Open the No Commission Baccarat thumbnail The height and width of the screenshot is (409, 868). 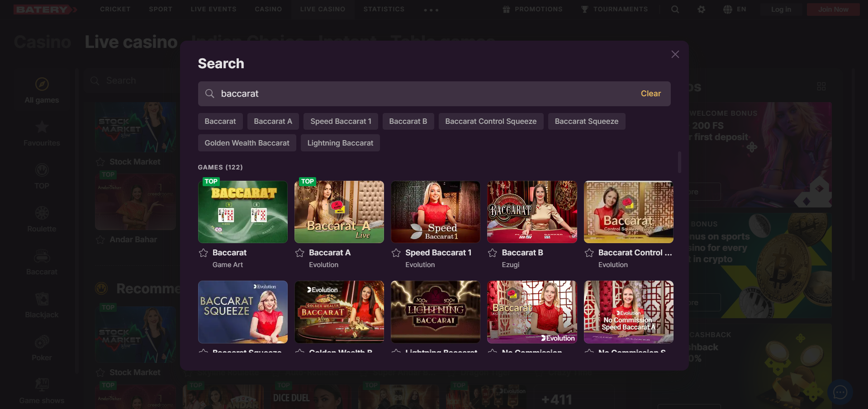[532, 312]
